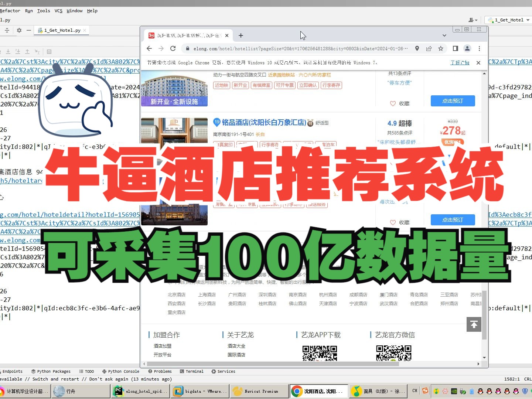Open the TODO tool window
532x399 pixels.
coord(86,371)
